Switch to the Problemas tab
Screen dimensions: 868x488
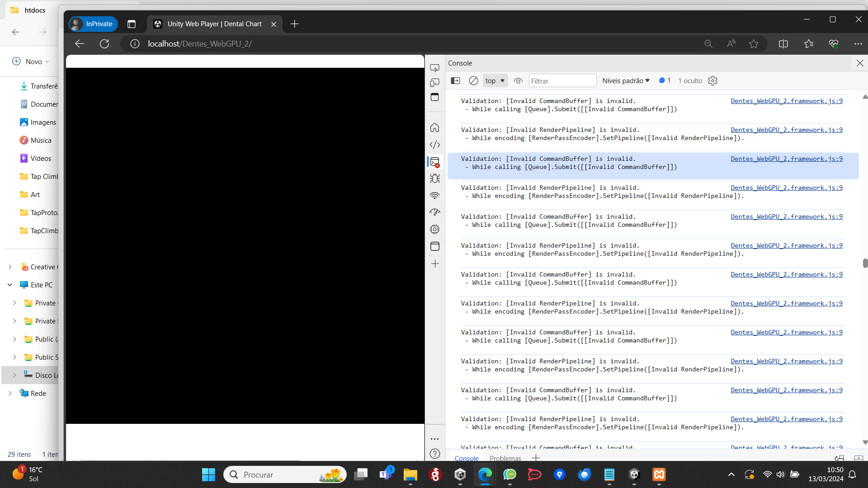click(505, 458)
